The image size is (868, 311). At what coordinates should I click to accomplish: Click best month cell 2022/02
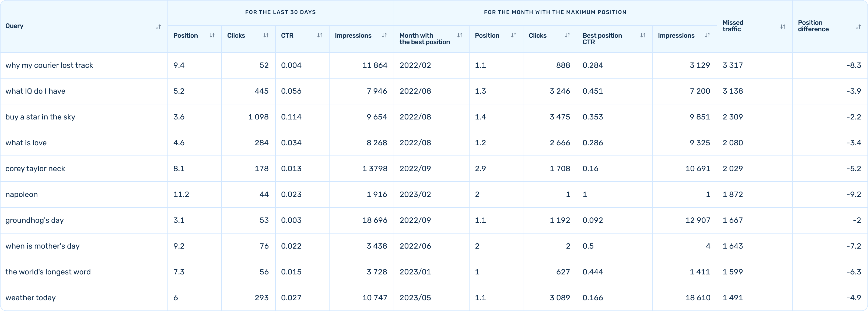click(x=415, y=65)
